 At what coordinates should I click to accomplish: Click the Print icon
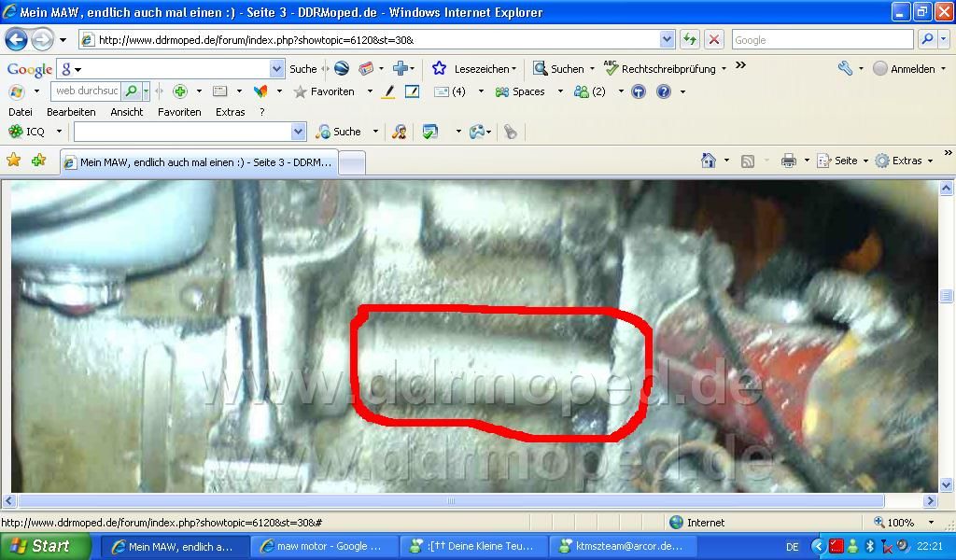789,161
